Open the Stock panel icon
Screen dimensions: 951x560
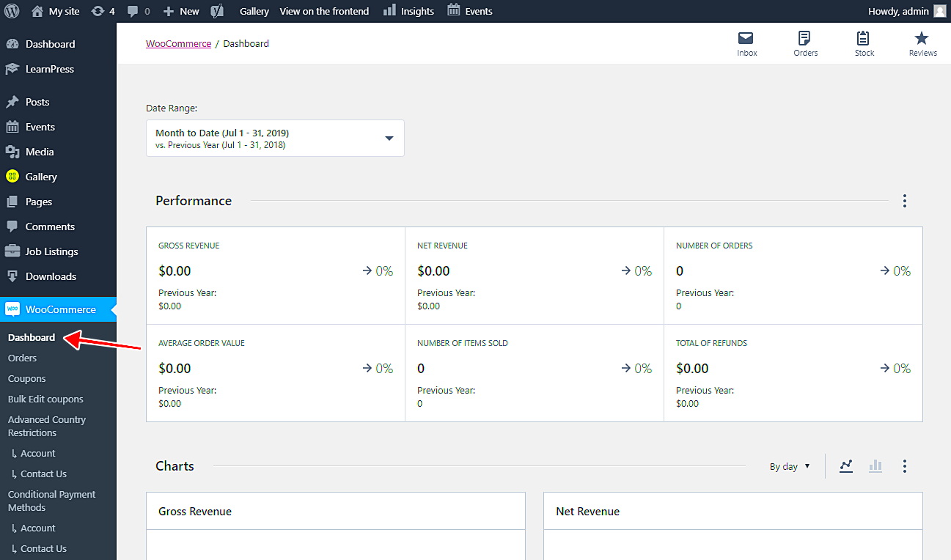864,44
